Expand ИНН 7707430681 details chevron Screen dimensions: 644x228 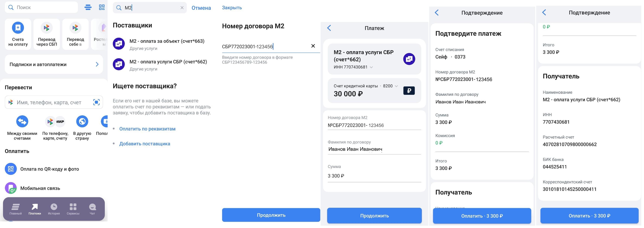click(371, 67)
